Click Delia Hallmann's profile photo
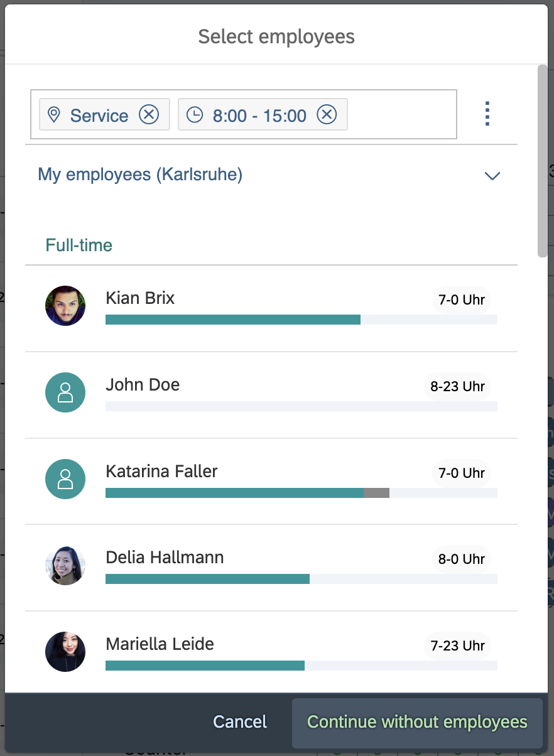The image size is (554, 756). 65,565
